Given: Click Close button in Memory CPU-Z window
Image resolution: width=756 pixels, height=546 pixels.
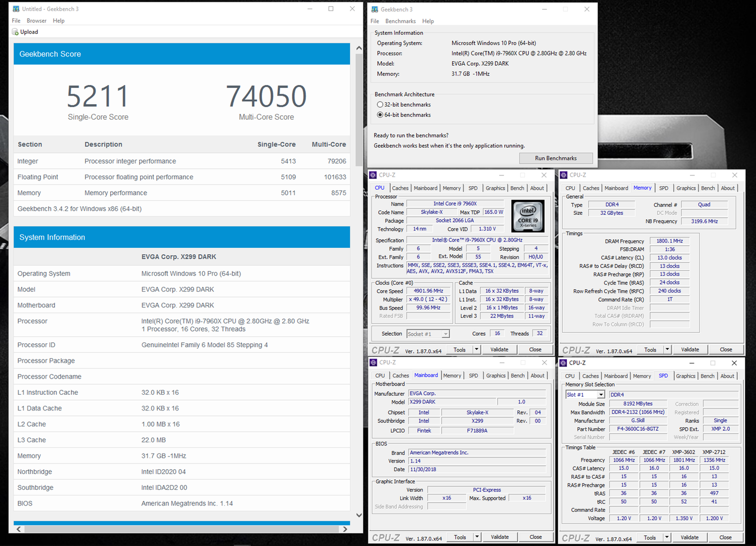Looking at the screenshot, I should coord(726,349).
